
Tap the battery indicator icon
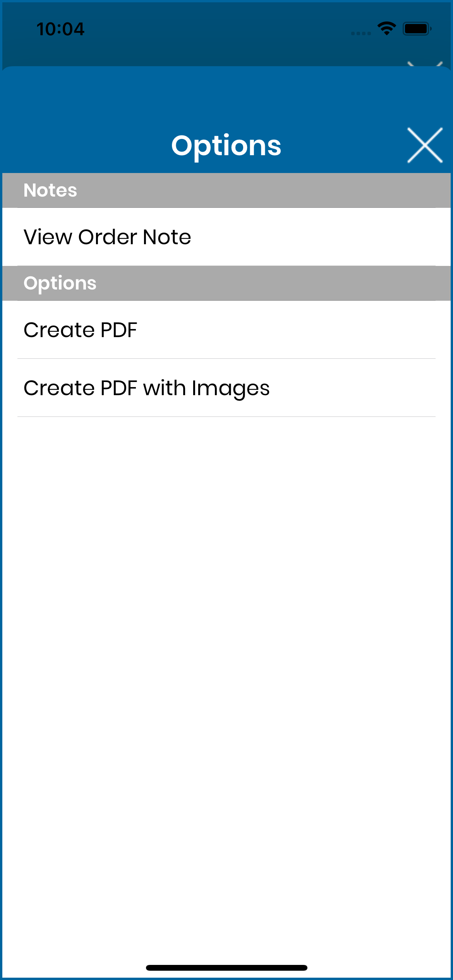click(x=417, y=29)
